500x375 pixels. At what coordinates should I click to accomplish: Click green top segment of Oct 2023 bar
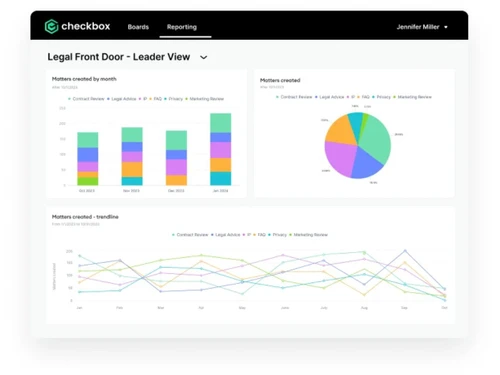(88, 140)
